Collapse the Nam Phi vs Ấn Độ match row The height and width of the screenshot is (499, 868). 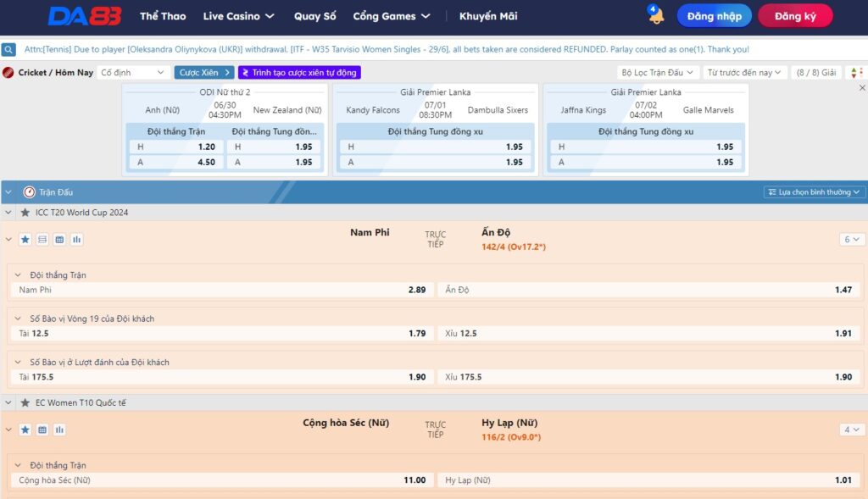click(x=8, y=240)
